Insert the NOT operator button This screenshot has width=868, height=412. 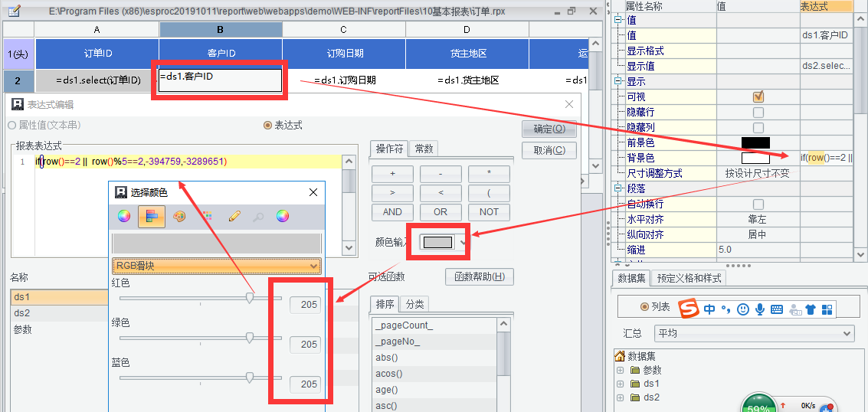click(489, 212)
